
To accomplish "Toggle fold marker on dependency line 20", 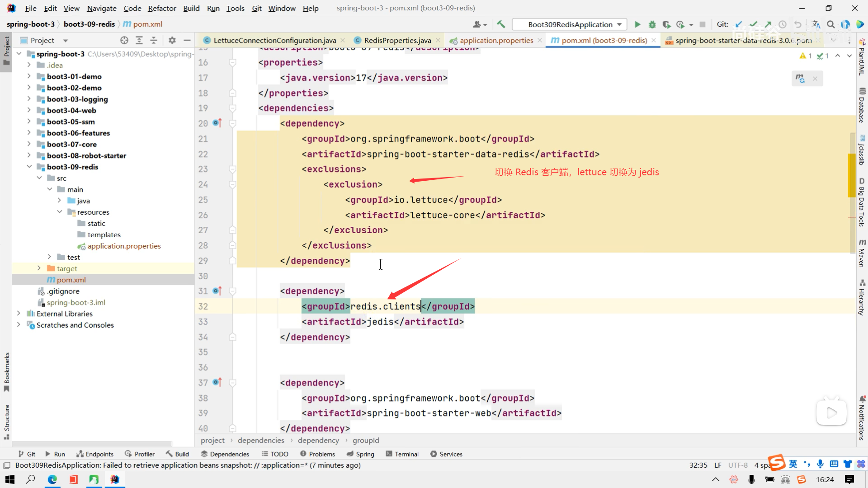I will click(232, 123).
